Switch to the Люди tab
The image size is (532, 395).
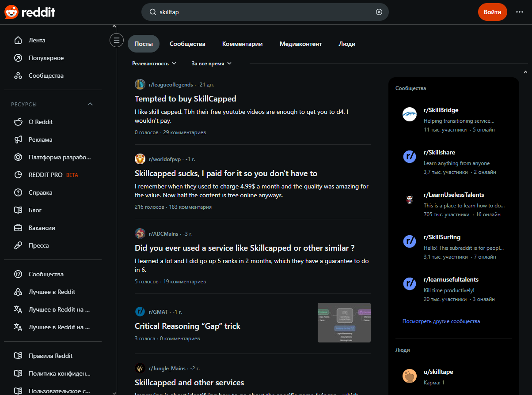coord(347,44)
